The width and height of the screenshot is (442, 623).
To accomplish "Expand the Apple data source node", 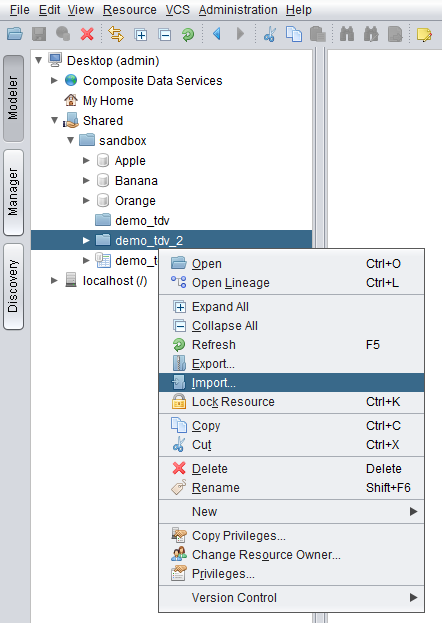I will [x=86, y=161].
